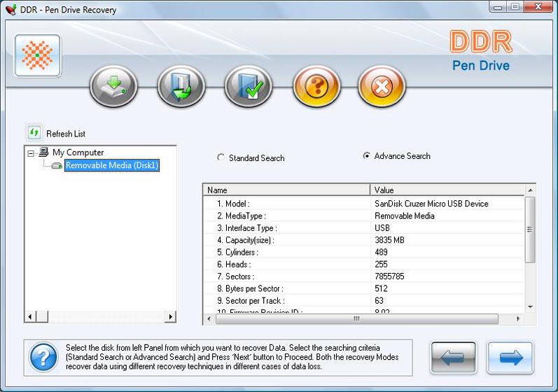Viewport: 558px width, 392px height.
Task: Click the '512' value cell
Action: [381, 288]
